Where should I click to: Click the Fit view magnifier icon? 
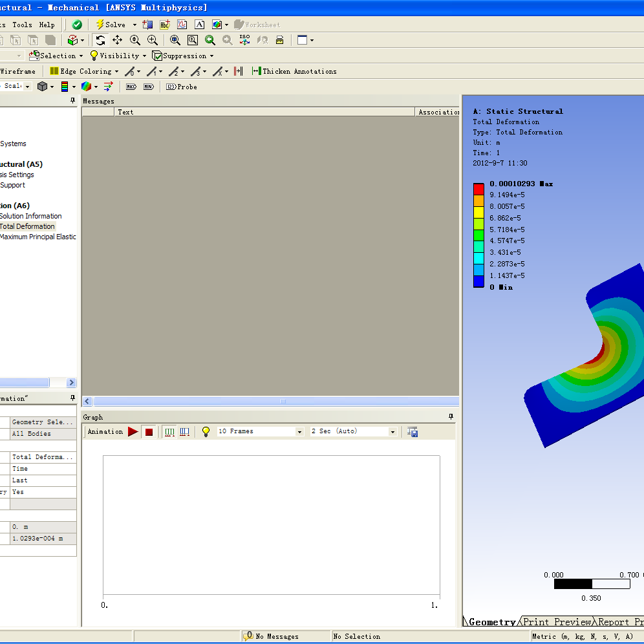(x=175, y=39)
